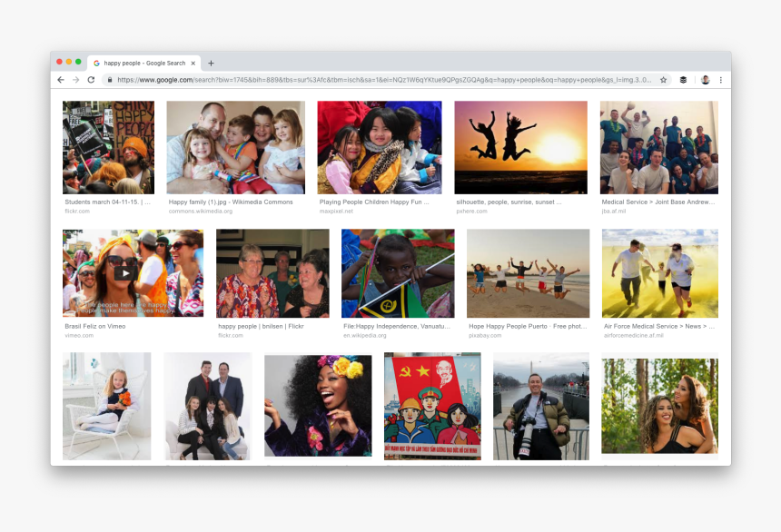The image size is (781, 532).
Task: Open the Students march flickr result caption
Action: pyautogui.click(x=107, y=202)
